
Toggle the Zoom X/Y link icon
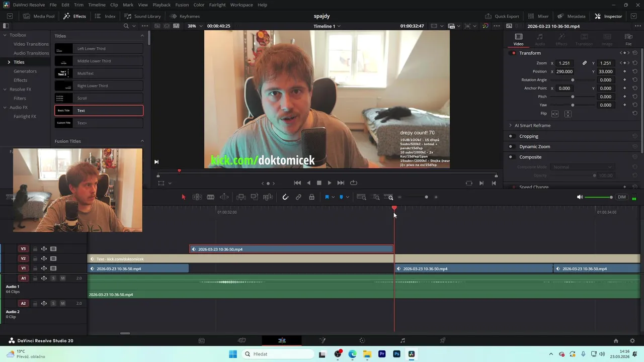(x=585, y=63)
